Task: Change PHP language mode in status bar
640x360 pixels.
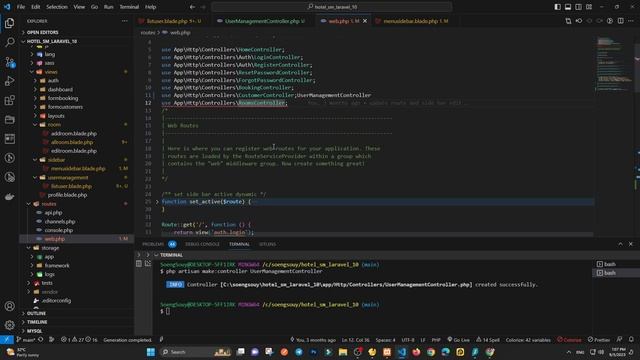Action: (436, 340)
